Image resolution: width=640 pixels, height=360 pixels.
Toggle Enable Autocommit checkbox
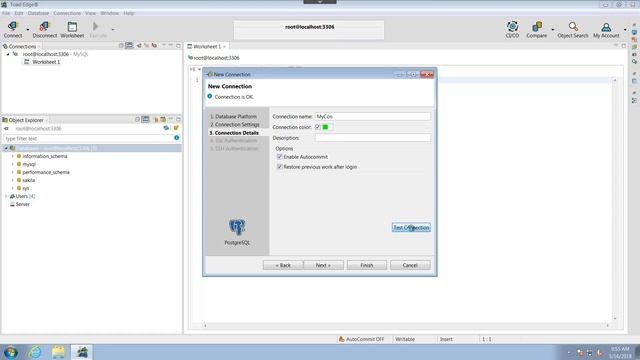[280, 157]
